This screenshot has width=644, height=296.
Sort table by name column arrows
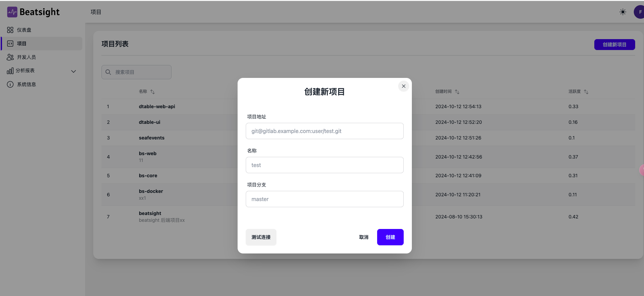click(152, 92)
